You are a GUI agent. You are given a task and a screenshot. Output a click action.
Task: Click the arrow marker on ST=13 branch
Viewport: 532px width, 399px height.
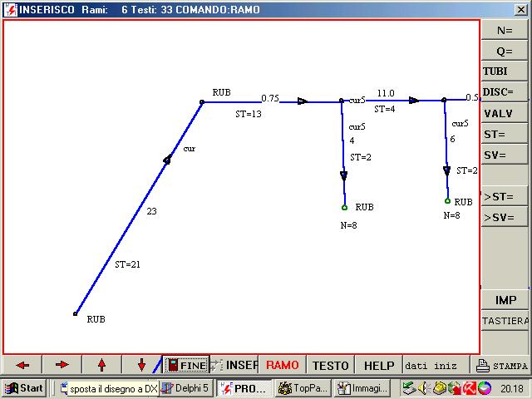303,101
